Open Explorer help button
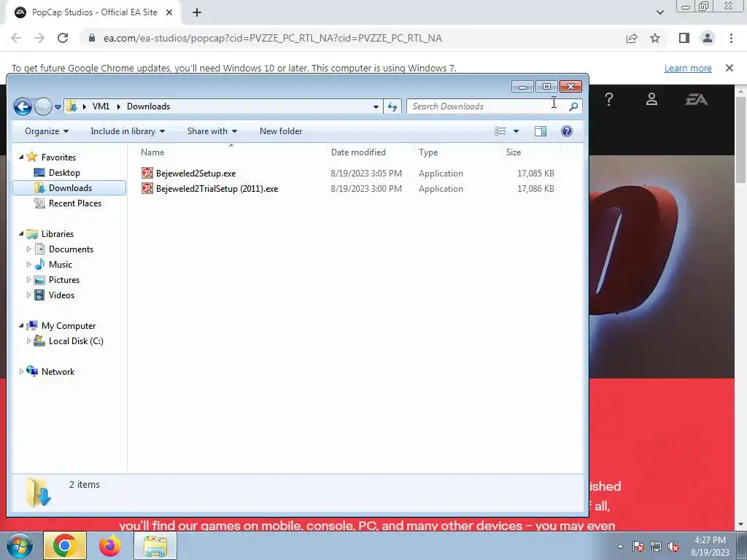The height and width of the screenshot is (560, 747). 566,131
